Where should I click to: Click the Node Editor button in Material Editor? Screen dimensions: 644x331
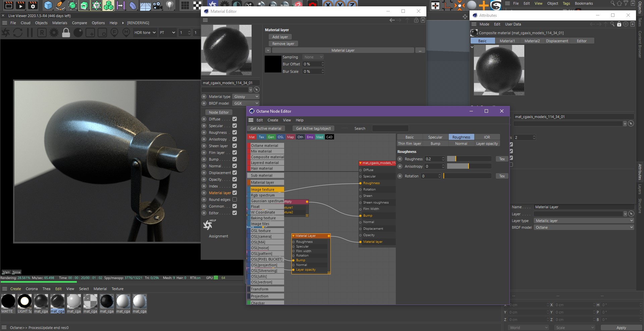coord(219,112)
